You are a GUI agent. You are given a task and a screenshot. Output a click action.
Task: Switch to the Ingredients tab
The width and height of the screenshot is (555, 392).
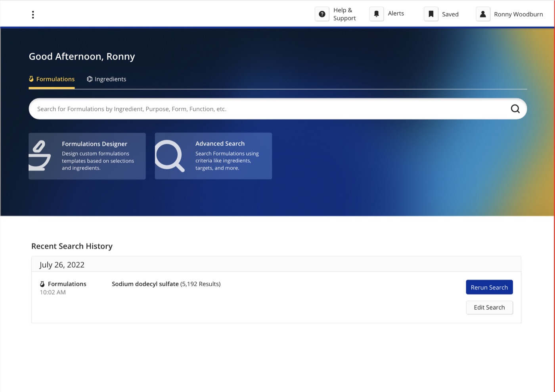click(106, 79)
